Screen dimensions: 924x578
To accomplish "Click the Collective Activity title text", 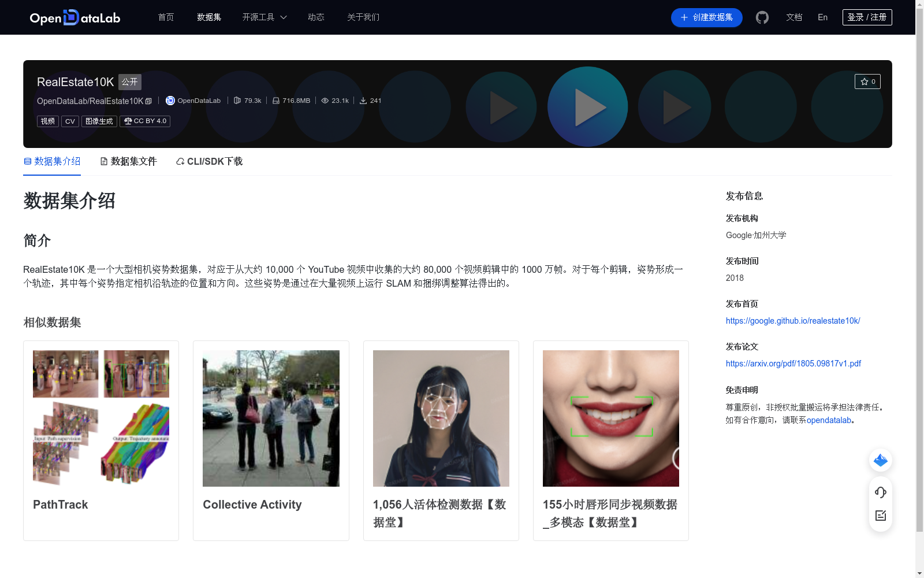I will pyautogui.click(x=252, y=505).
